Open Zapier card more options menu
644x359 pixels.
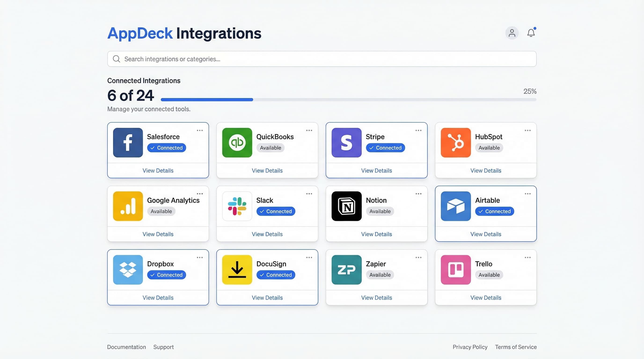tap(418, 257)
